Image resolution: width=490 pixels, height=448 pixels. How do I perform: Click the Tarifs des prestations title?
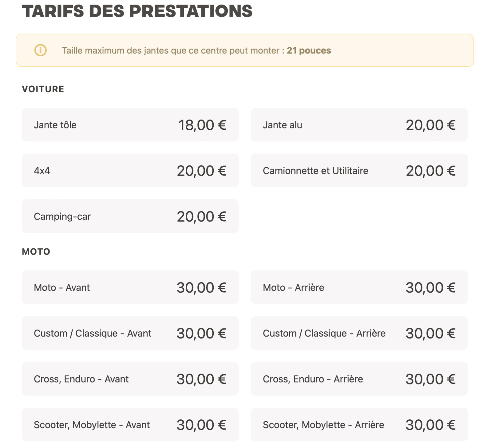click(x=137, y=11)
